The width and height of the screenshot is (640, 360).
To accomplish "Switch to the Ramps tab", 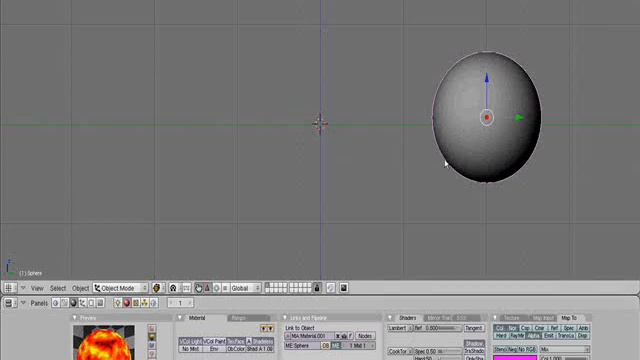I will click(248, 318).
